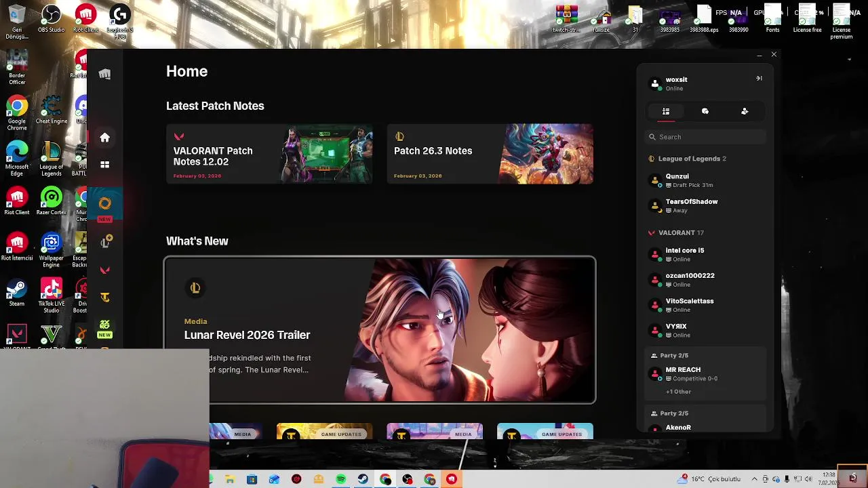This screenshot has height=488, width=868.
Task: Collapse the social panel with arrow icon
Action: tap(759, 79)
